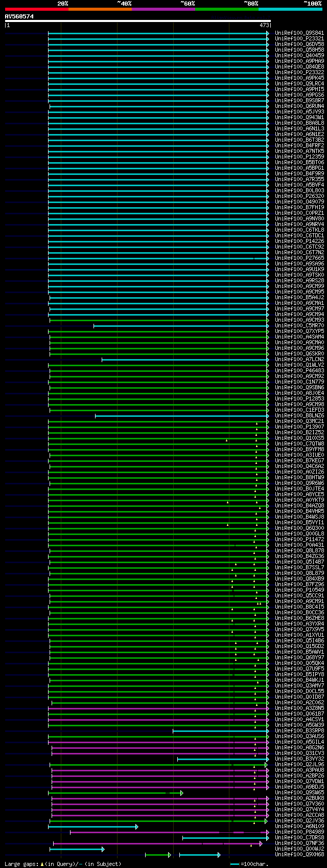Select UniRef100_Q6SKR0 label

click(x=299, y=353)
